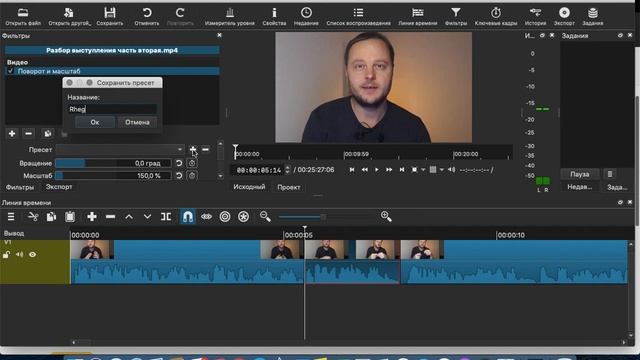640x360 pixels.
Task: Mute the V1 track audio
Action: pyautogui.click(x=19, y=255)
